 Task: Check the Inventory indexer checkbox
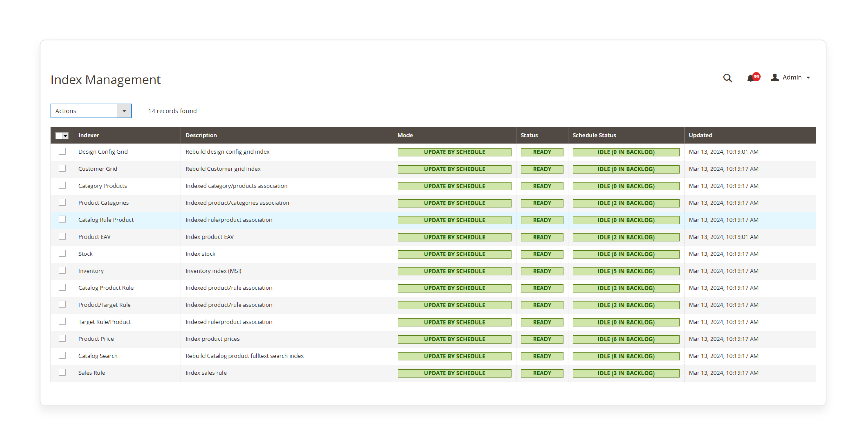click(62, 270)
